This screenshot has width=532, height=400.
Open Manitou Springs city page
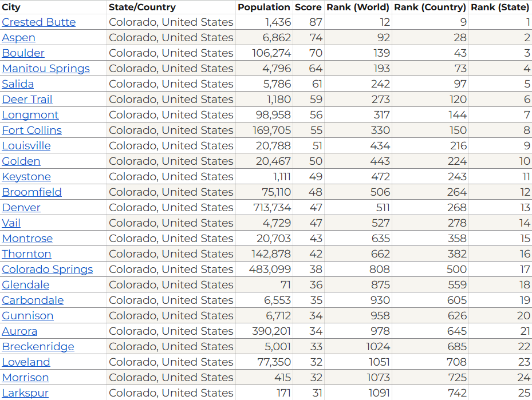point(46,69)
